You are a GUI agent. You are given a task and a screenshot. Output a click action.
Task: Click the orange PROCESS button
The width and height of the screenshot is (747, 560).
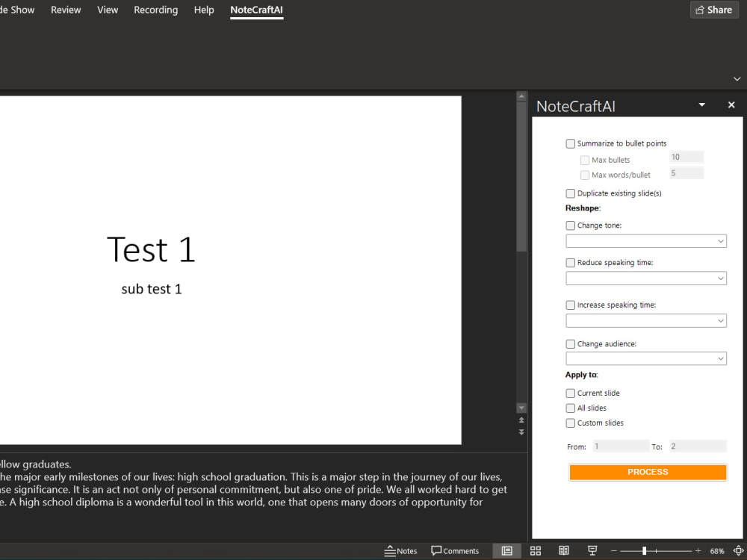pos(648,472)
